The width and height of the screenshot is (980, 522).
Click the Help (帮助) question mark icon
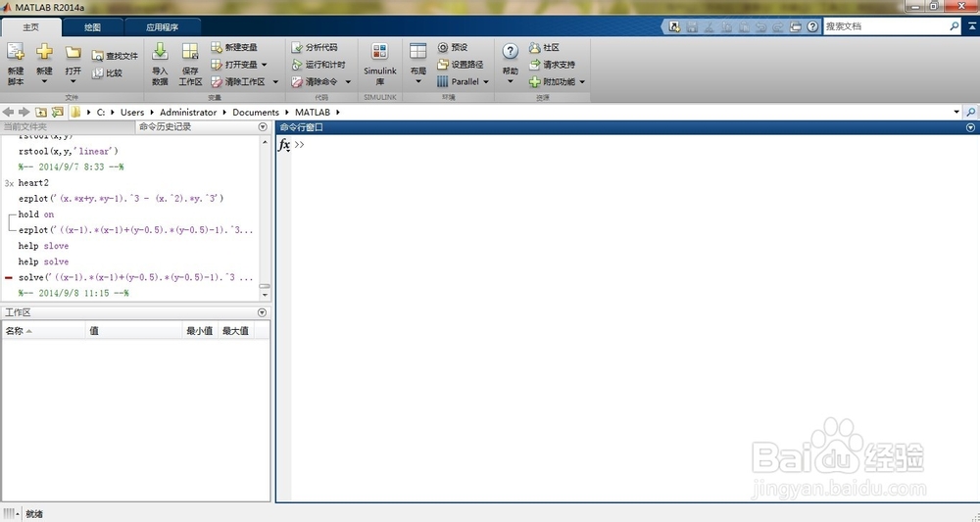510,52
